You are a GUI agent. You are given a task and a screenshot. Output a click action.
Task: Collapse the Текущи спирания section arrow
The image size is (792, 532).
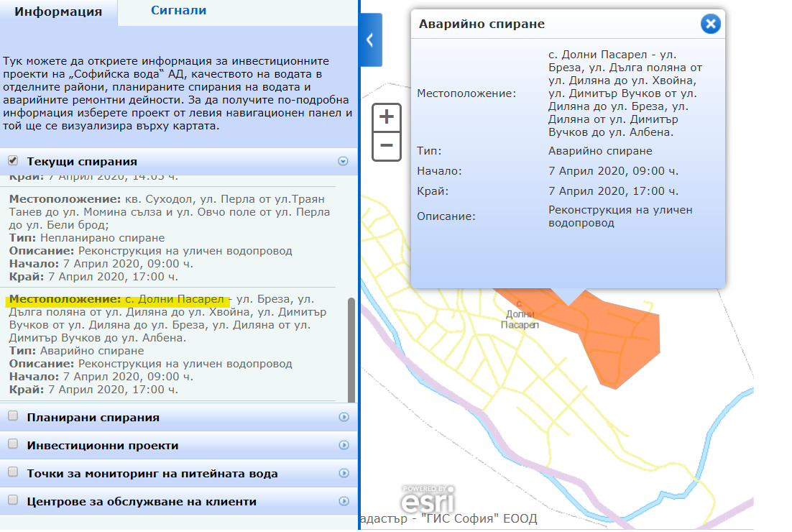tap(343, 161)
